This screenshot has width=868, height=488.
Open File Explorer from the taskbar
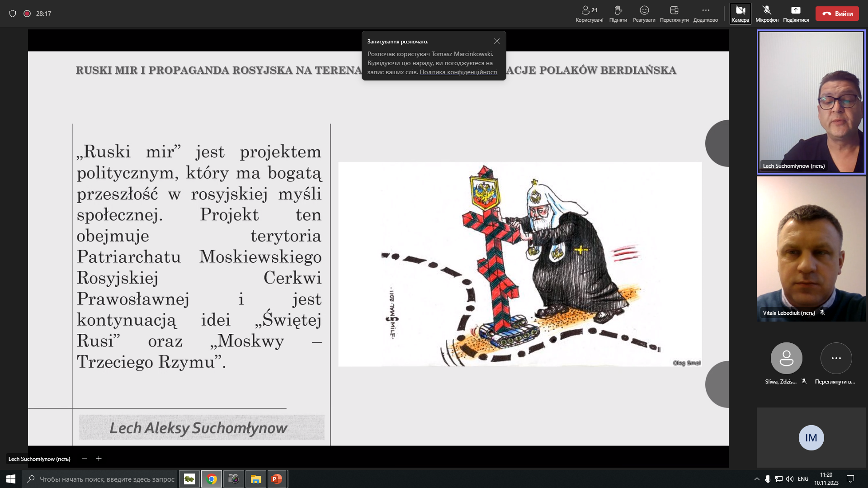[x=255, y=479]
